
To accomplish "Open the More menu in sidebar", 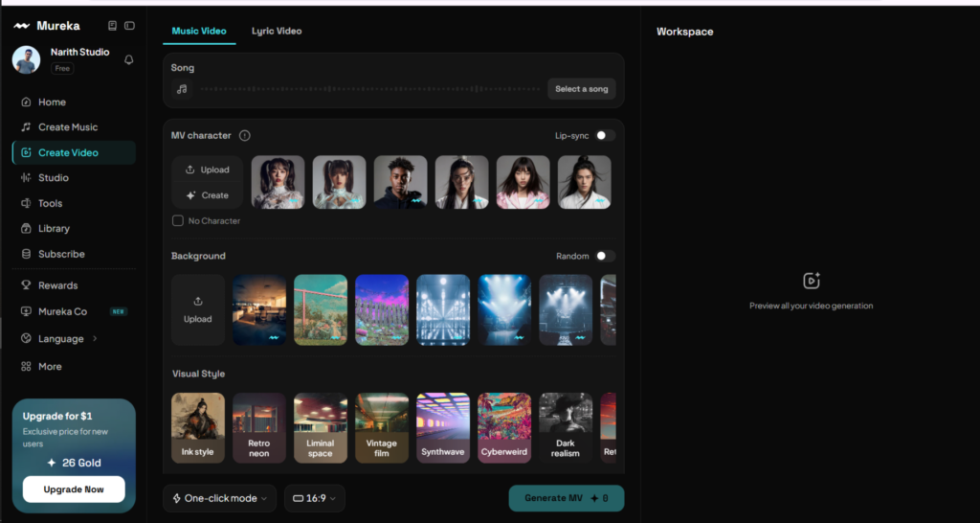I will click(74, 367).
